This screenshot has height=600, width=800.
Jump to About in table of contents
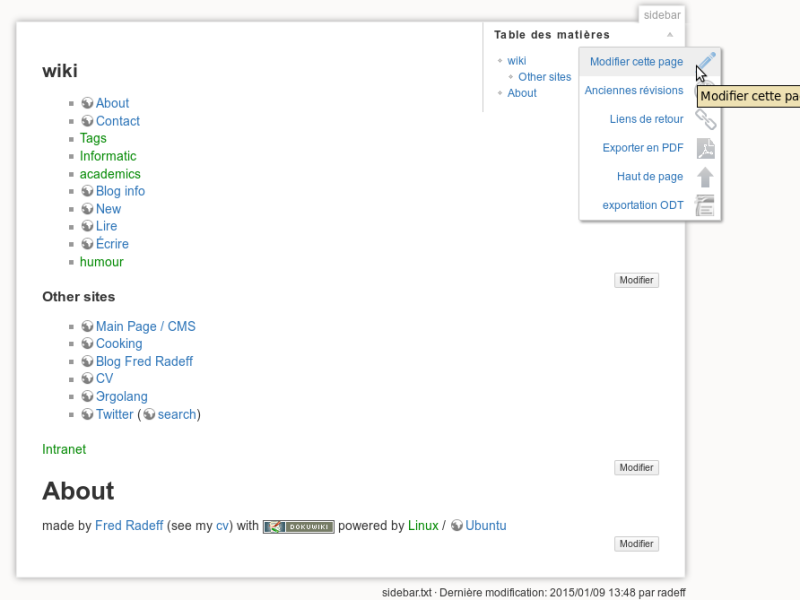tap(522, 93)
